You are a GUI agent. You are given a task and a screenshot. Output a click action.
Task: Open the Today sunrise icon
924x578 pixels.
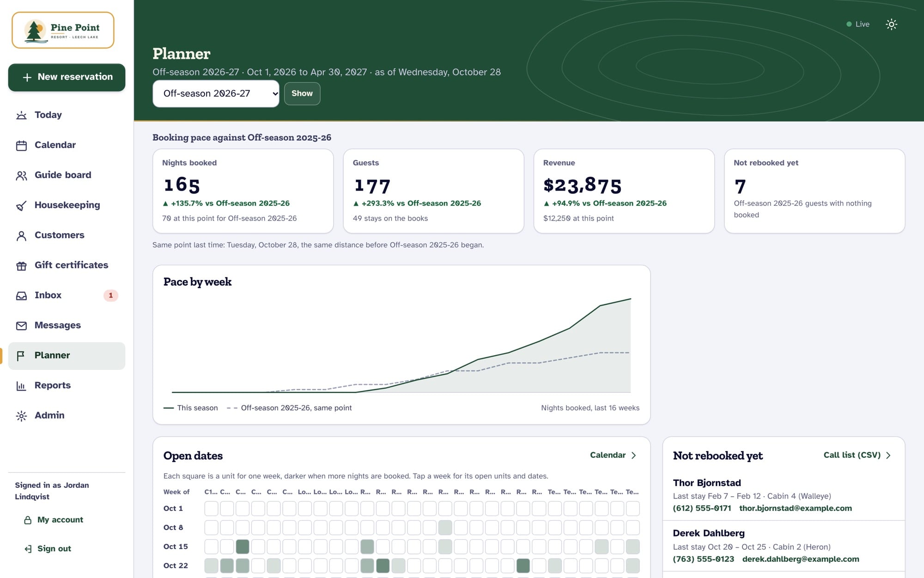pyautogui.click(x=21, y=115)
